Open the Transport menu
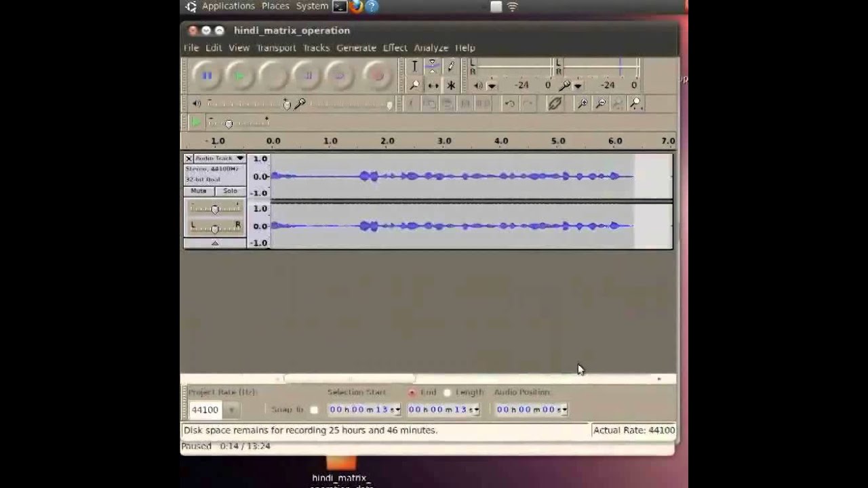Image resolution: width=868 pixels, height=488 pixels. (276, 47)
